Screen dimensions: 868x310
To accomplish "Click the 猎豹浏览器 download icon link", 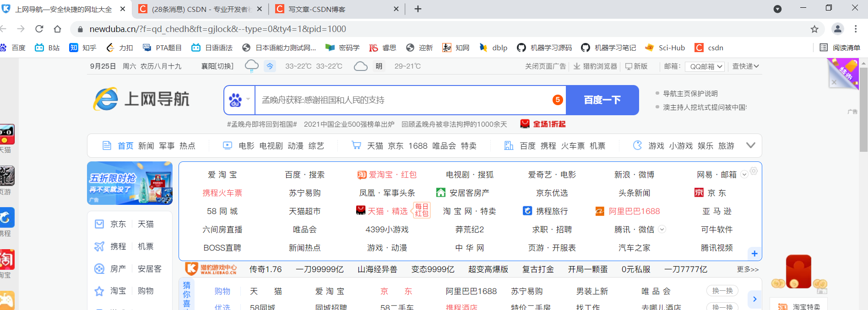I will pos(595,66).
